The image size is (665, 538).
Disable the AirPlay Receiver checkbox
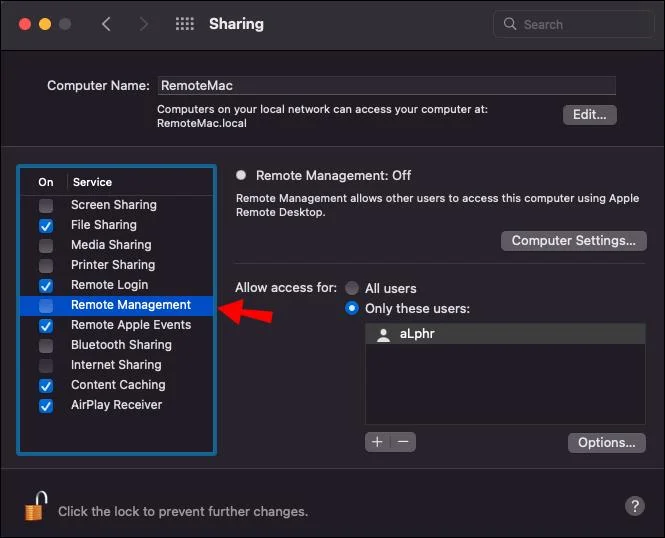[x=46, y=405]
